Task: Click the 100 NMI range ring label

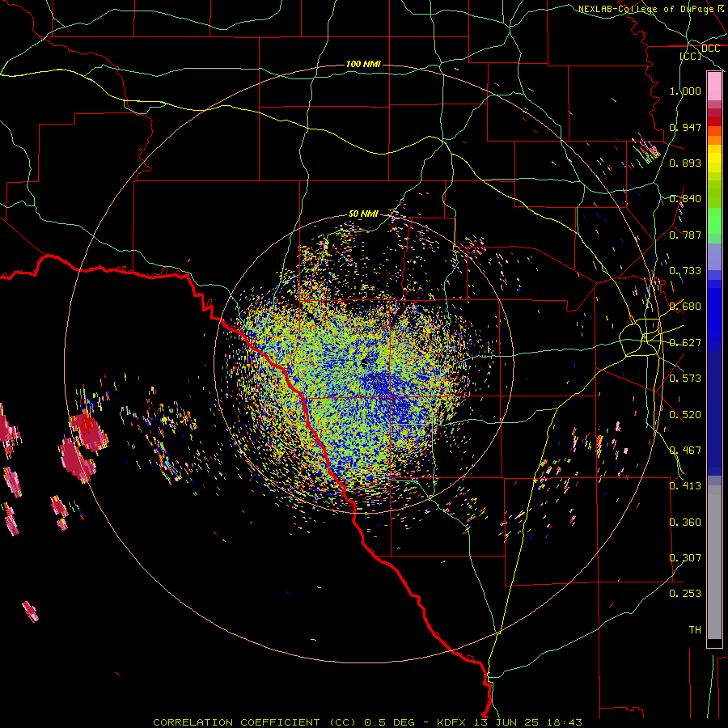Action: [363, 64]
